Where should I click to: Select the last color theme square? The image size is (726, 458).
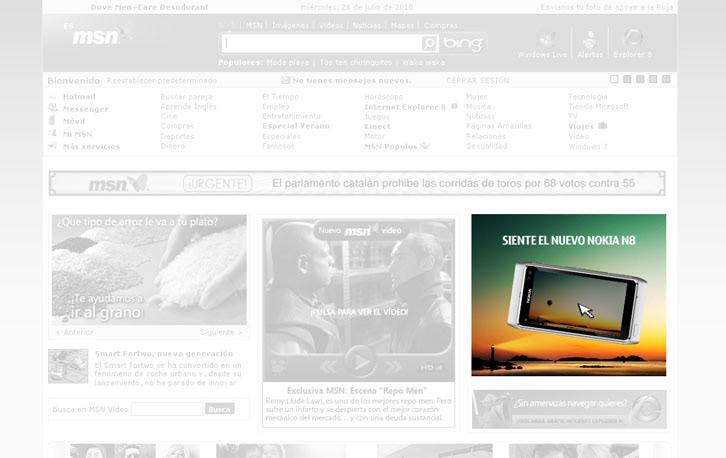(x=666, y=79)
